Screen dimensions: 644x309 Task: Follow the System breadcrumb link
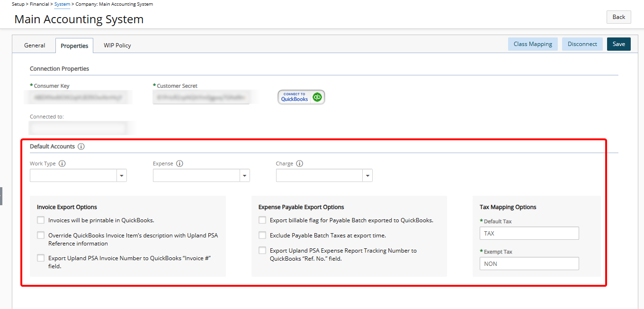tap(62, 4)
